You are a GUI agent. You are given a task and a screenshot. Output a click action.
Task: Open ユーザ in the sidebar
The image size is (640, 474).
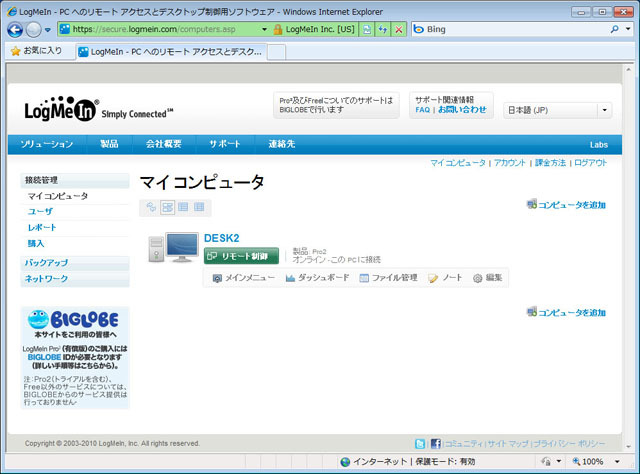coord(40,211)
